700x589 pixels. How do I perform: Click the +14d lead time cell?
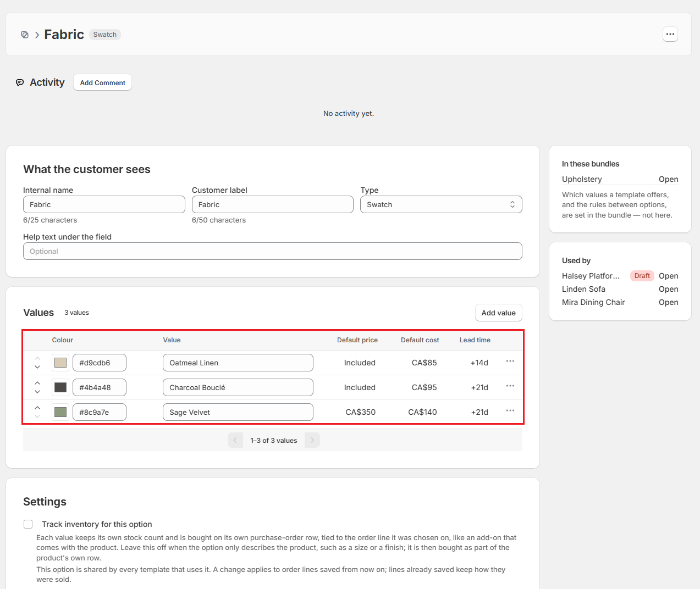(479, 363)
